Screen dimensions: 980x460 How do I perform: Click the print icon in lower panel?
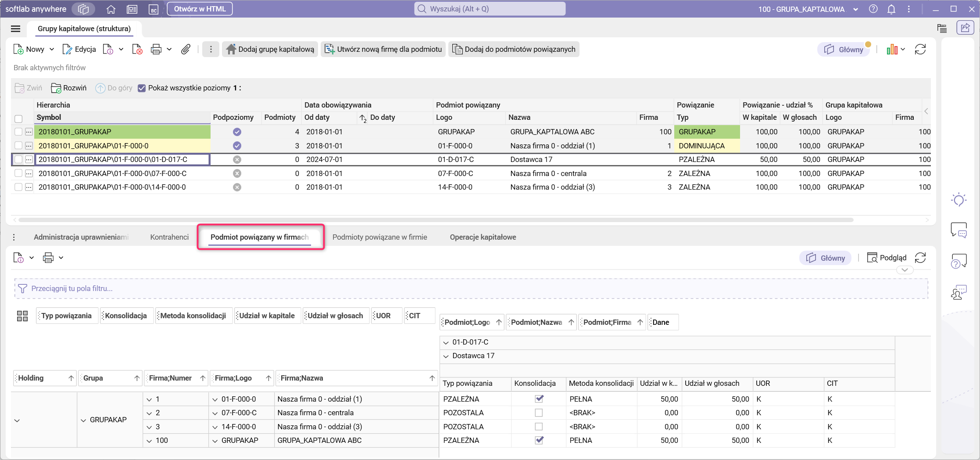coord(48,258)
